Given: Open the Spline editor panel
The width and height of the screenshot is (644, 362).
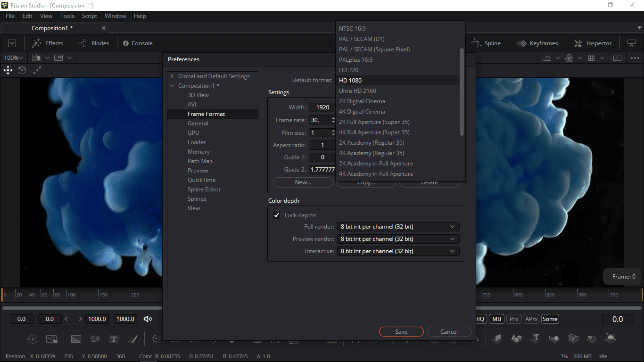Looking at the screenshot, I should pos(486,43).
